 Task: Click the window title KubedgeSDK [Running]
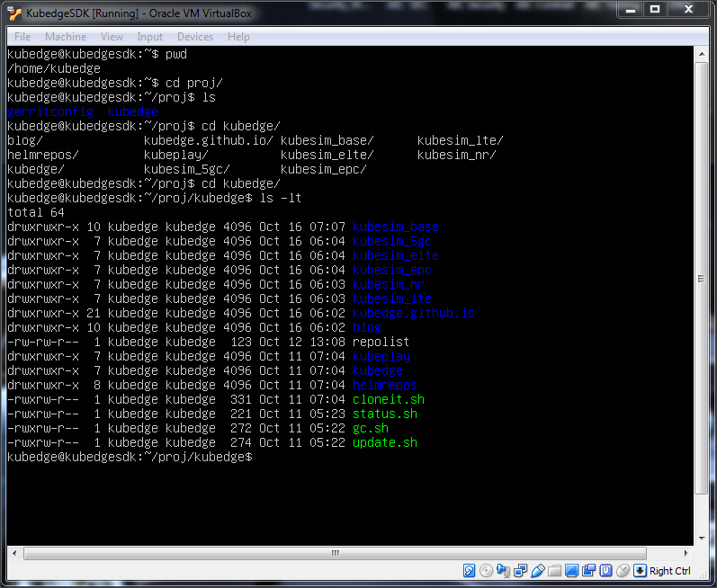click(x=82, y=13)
